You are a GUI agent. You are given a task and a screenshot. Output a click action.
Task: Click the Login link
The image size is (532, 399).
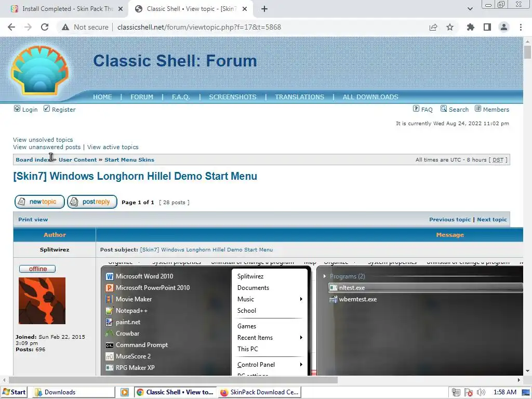[30, 110]
